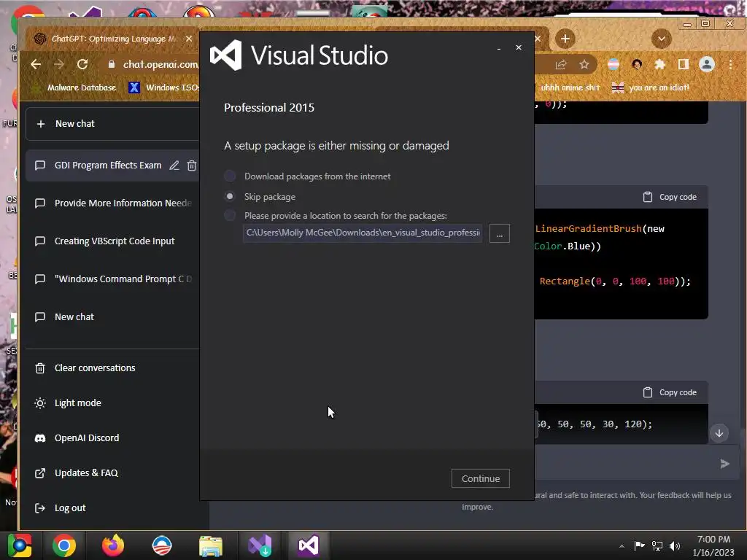
Task: Click Continue in Visual Studio setup
Action: tap(481, 478)
